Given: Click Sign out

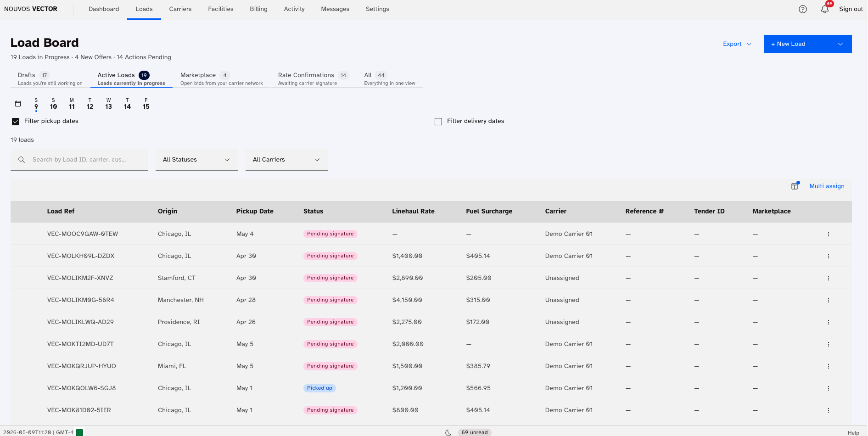Looking at the screenshot, I should 851,9.
